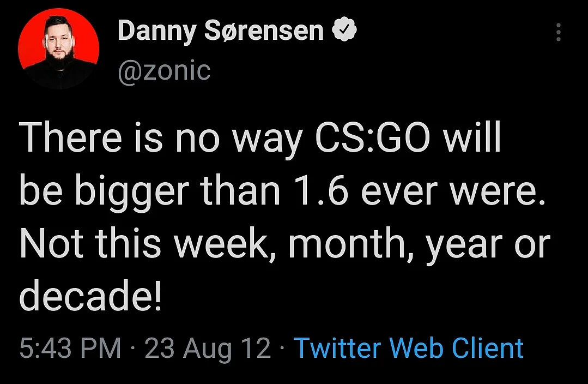Screen dimensions: 588x384
Task: Click the Danny Sørensen display name
Action: tap(221, 31)
